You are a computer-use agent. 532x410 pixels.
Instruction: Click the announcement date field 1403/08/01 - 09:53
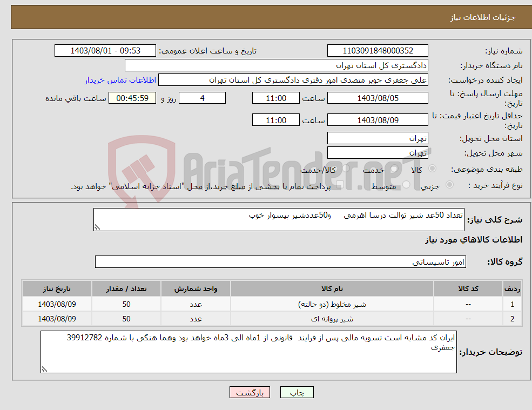pyautogui.click(x=105, y=51)
